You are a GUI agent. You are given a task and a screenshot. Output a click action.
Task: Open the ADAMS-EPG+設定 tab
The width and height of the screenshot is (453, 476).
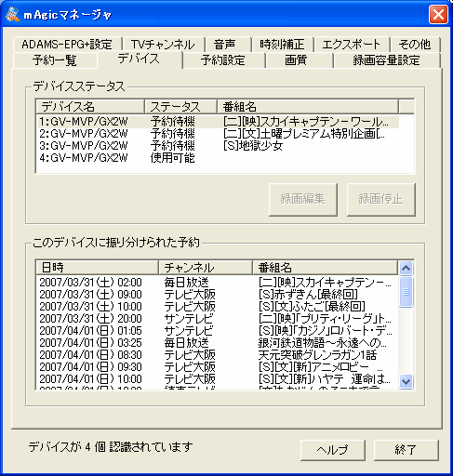(67, 45)
